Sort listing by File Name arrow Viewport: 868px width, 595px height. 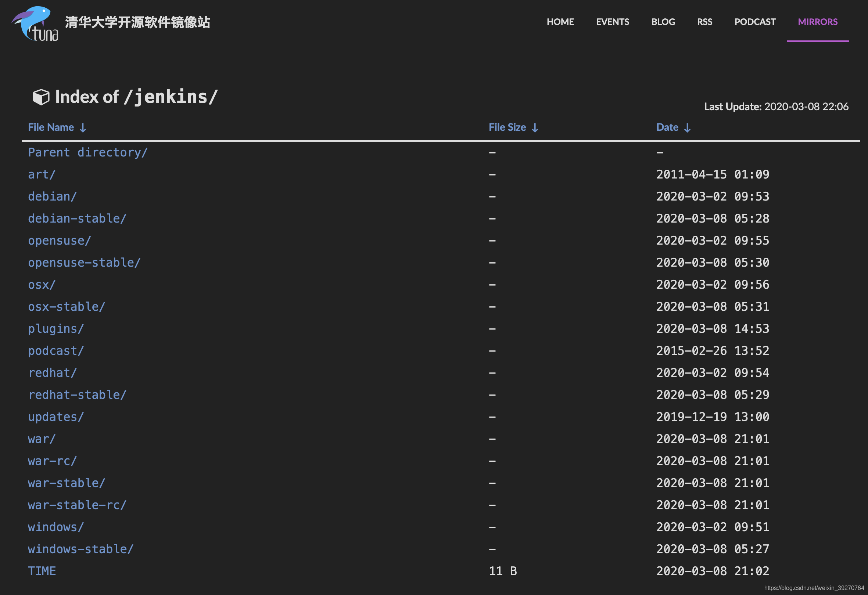click(x=83, y=127)
